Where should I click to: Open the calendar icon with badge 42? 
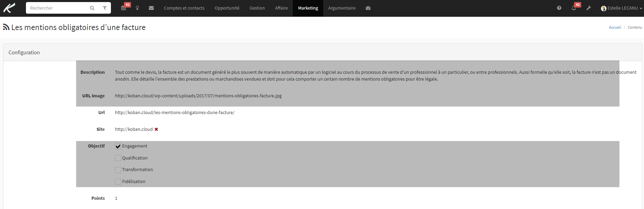124,8
